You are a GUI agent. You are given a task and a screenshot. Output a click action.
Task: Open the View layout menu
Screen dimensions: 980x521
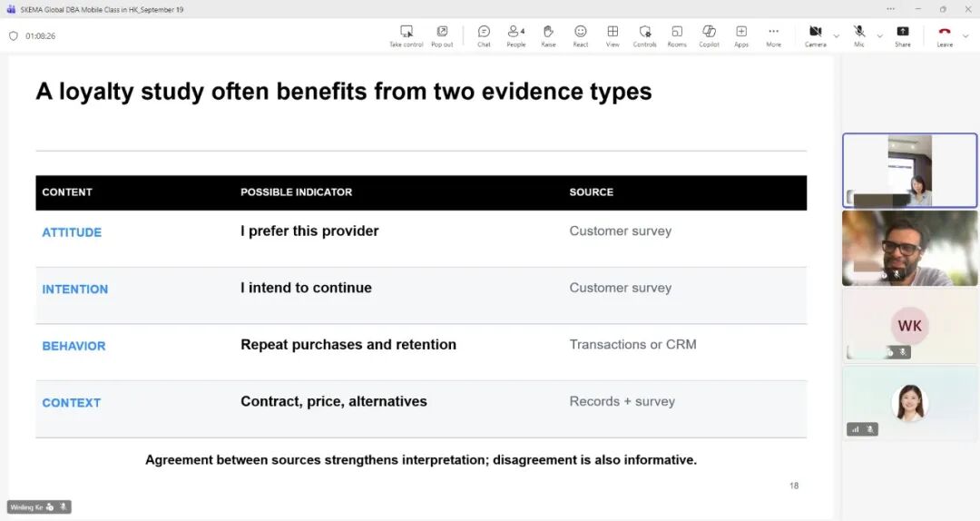612,35
